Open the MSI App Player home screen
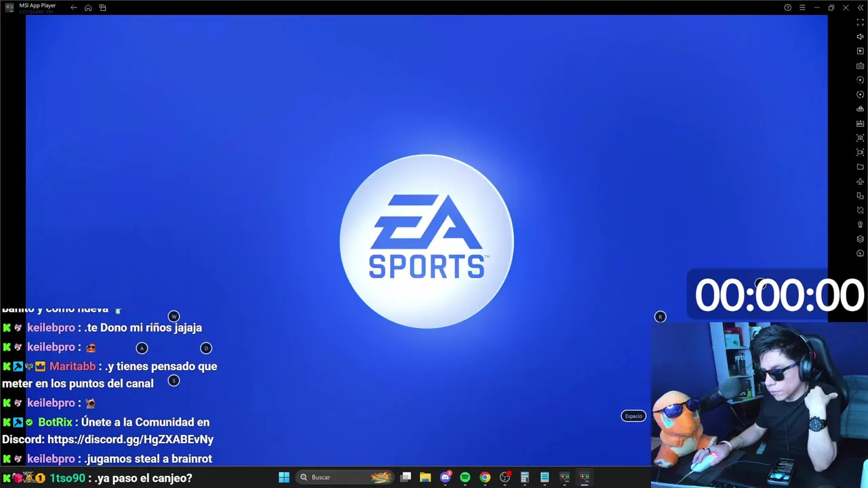This screenshot has width=868, height=488. [88, 7]
